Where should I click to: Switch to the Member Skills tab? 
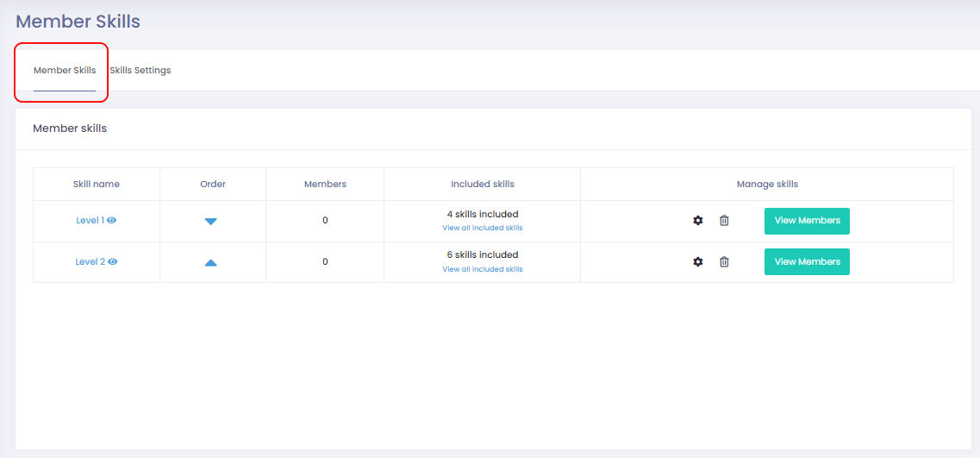coord(65,71)
